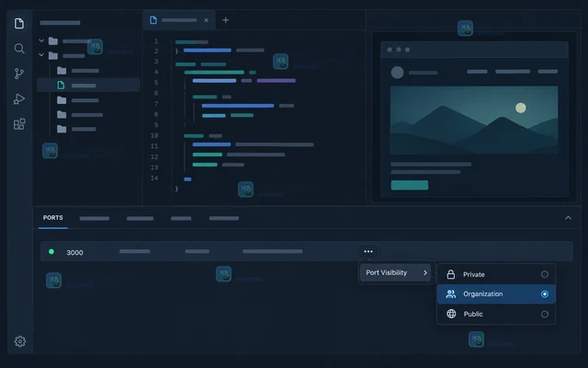This screenshot has width=588, height=368.
Task: Open the Explorer files icon in sidebar
Action: pos(19,23)
